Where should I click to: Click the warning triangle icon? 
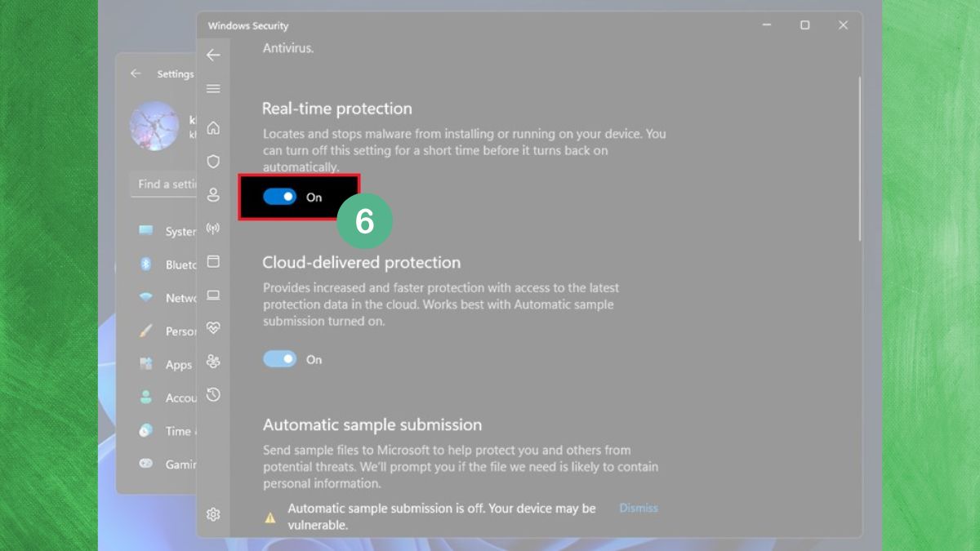pyautogui.click(x=270, y=518)
